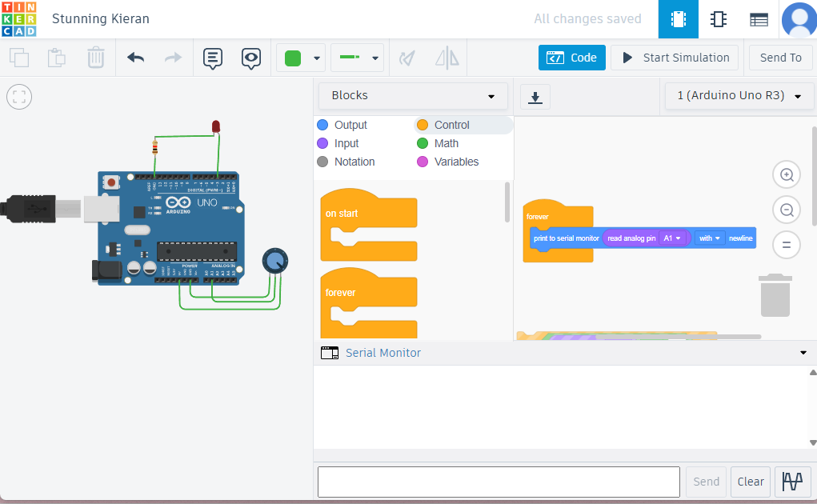
Task: Click the 'read analog pin' block
Action: tap(631, 238)
